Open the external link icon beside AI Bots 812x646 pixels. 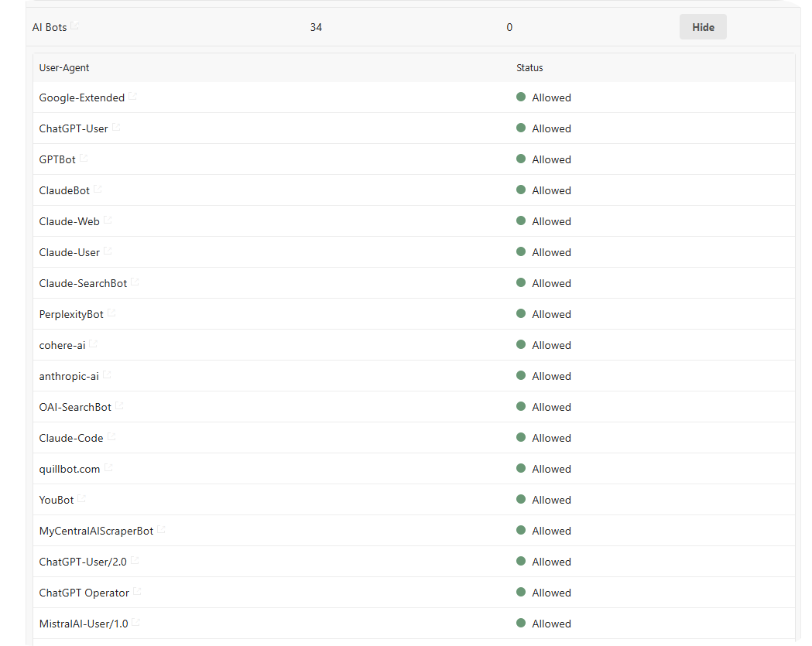click(x=75, y=26)
